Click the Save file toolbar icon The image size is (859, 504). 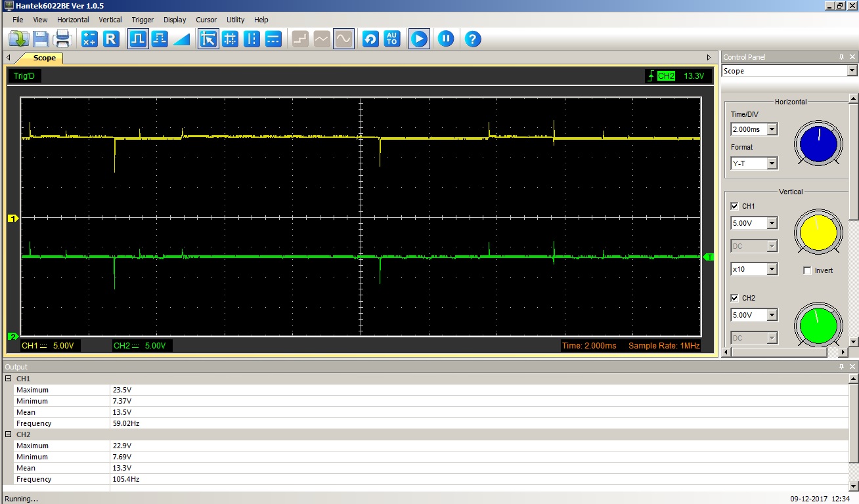(41, 39)
